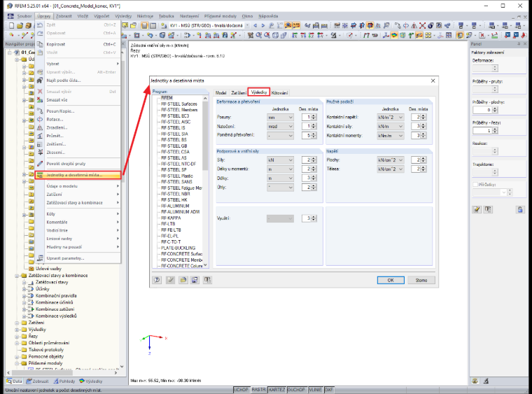
Task: Click the panel bottom second tab icon
Action: pyautogui.click(x=486, y=381)
